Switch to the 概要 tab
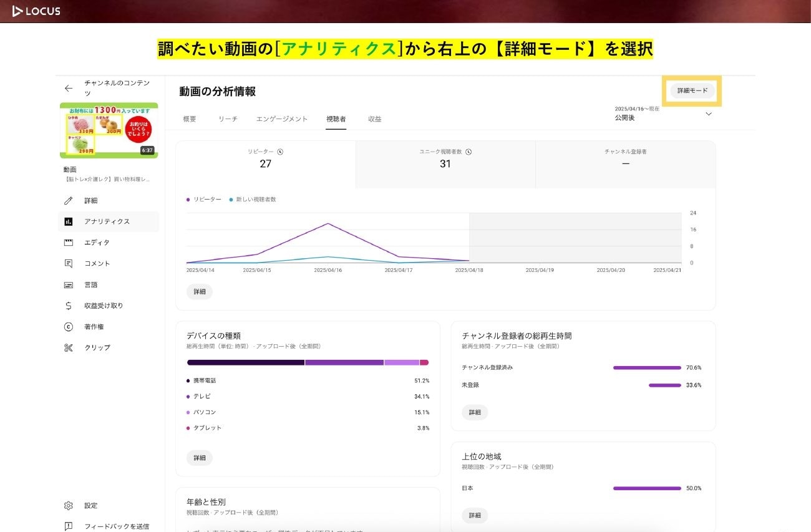 click(190, 119)
